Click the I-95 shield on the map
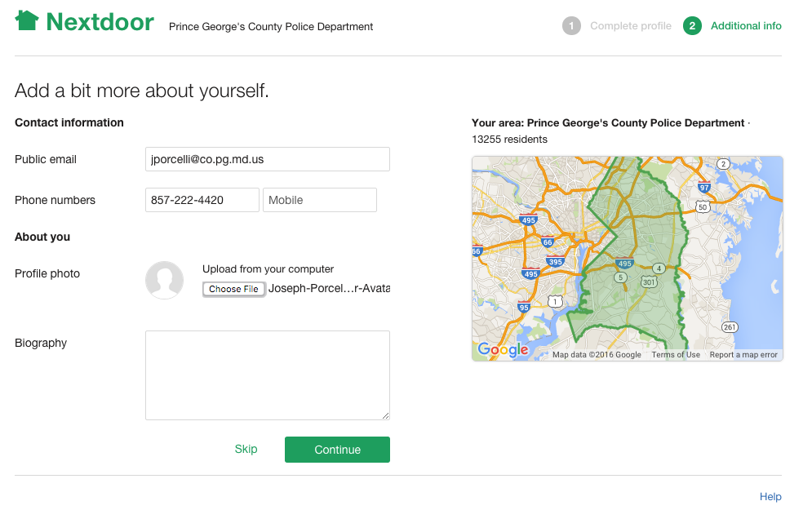 coord(522,307)
